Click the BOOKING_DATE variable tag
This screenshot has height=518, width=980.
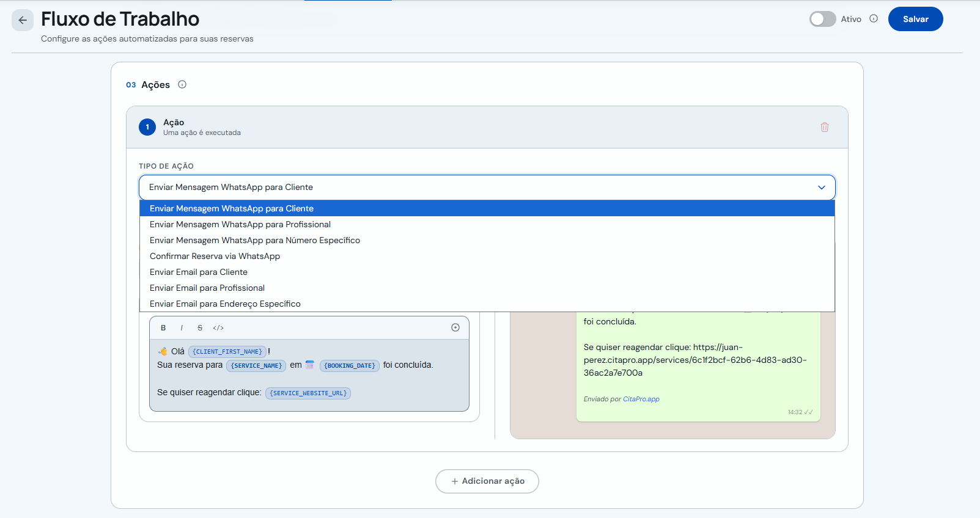(x=350, y=365)
